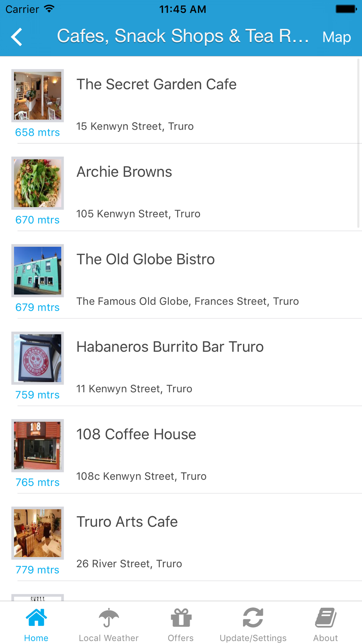Select The Old Globe Bistro entry
The width and height of the screenshot is (362, 644).
(146, 259)
